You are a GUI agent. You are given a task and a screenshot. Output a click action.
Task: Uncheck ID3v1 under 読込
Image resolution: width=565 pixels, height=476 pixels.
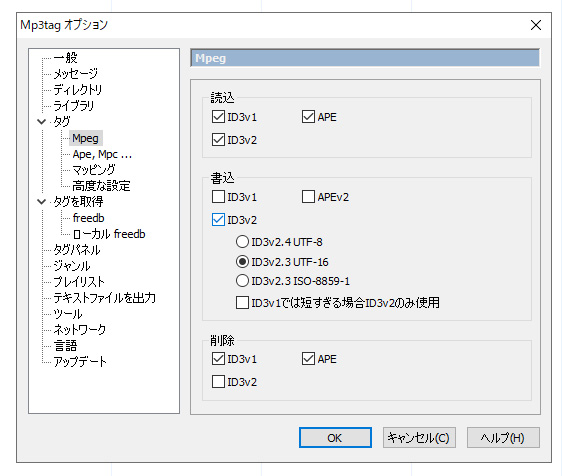218,117
